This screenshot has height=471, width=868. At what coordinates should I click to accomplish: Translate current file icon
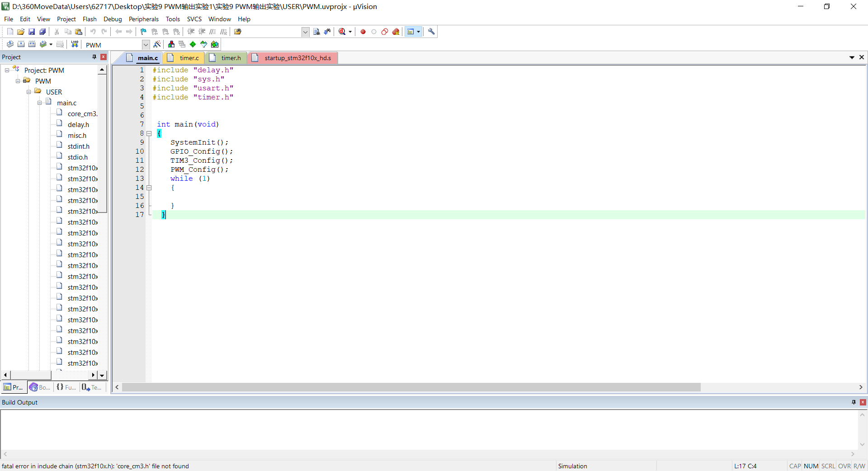(x=10, y=44)
